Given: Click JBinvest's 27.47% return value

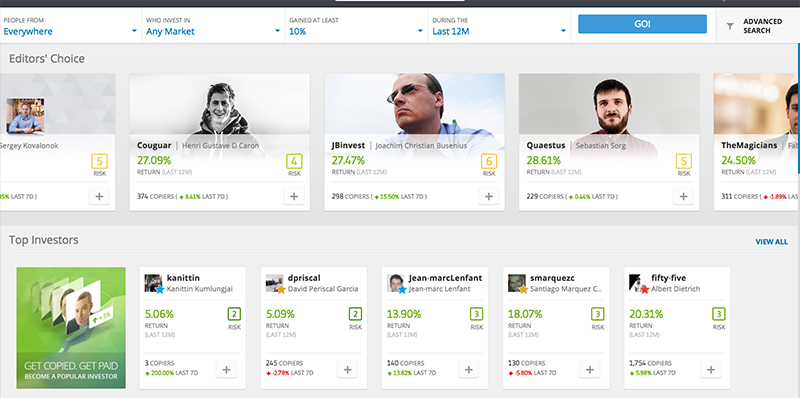Looking at the screenshot, I should (348, 161).
